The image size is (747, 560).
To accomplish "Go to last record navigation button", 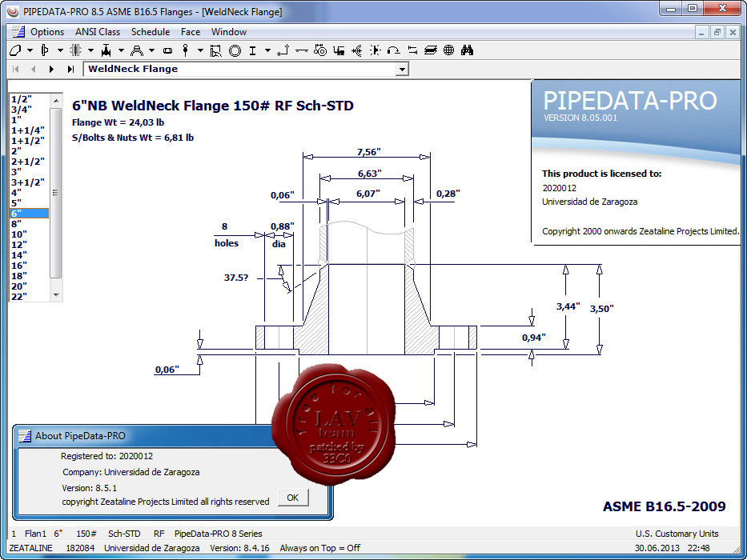I will coord(70,70).
